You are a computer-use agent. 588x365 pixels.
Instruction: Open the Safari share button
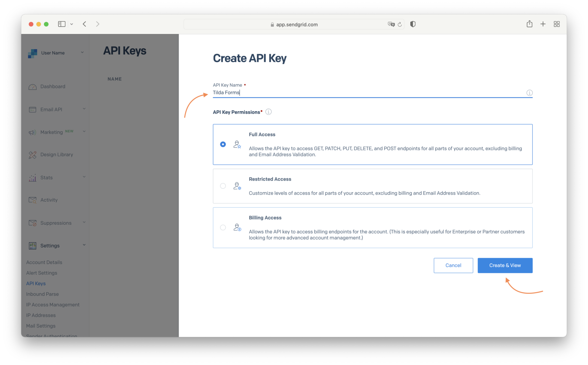pyautogui.click(x=530, y=24)
